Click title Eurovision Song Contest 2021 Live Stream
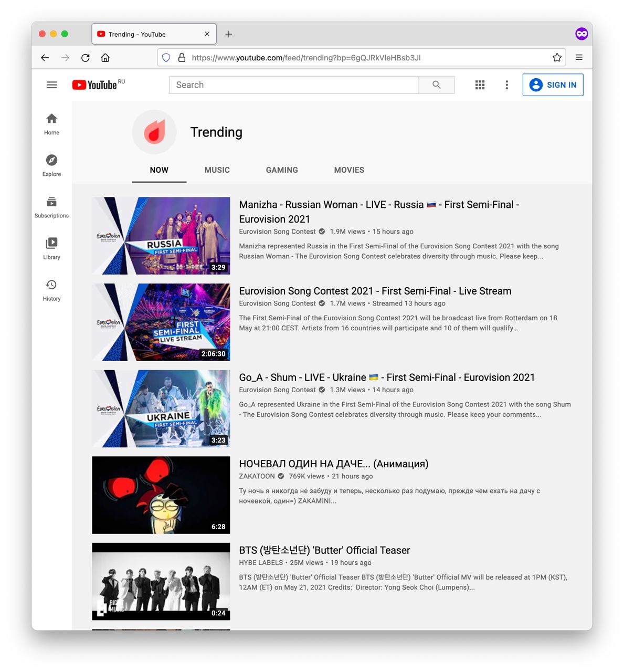 pos(375,291)
